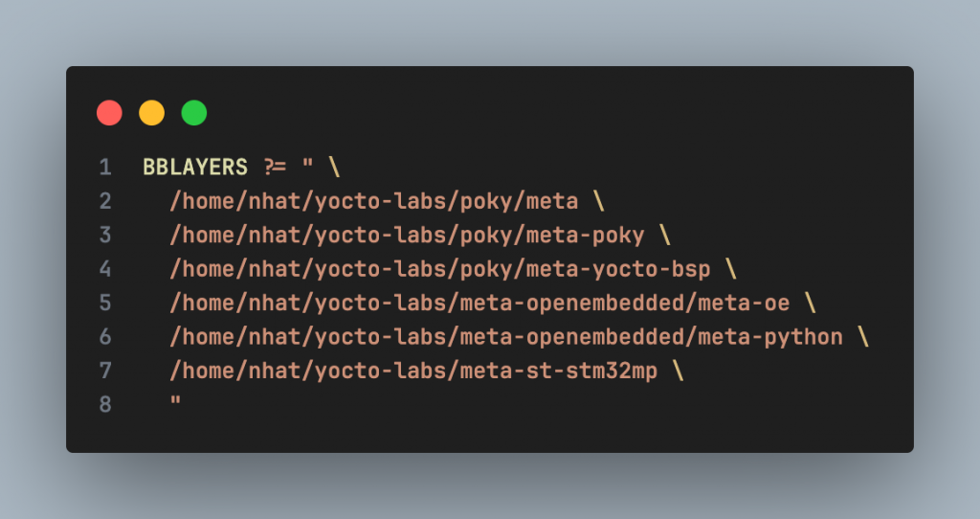Click line number 8 in gutter

[x=104, y=405]
